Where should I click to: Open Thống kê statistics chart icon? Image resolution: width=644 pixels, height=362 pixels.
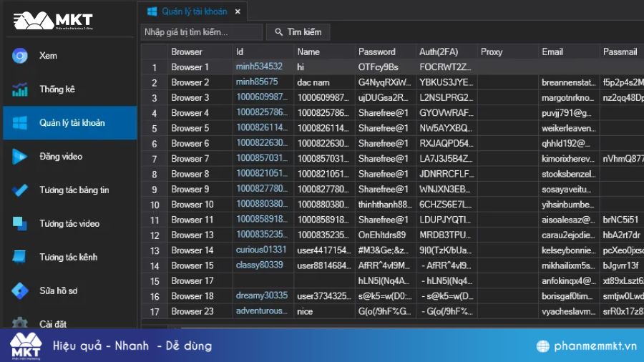[20, 89]
